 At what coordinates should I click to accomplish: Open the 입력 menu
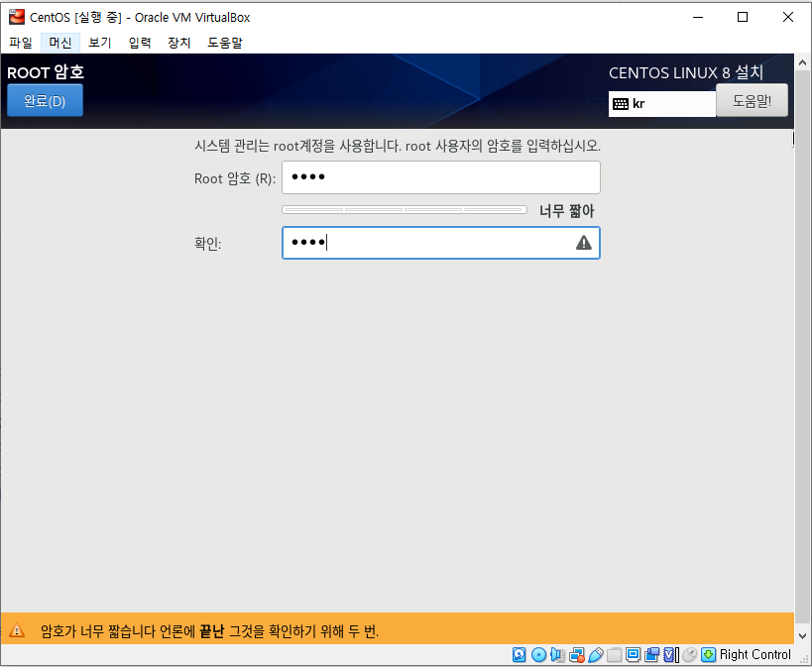click(140, 43)
